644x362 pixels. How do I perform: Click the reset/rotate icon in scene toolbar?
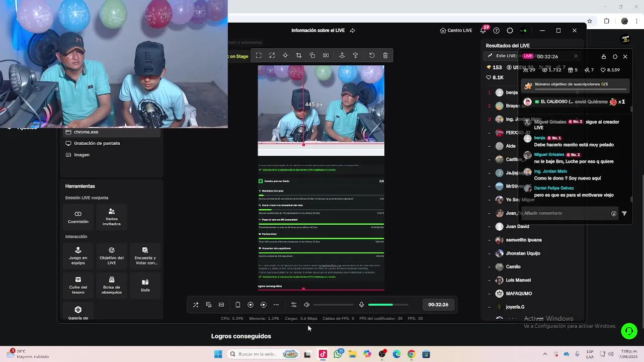click(372, 55)
